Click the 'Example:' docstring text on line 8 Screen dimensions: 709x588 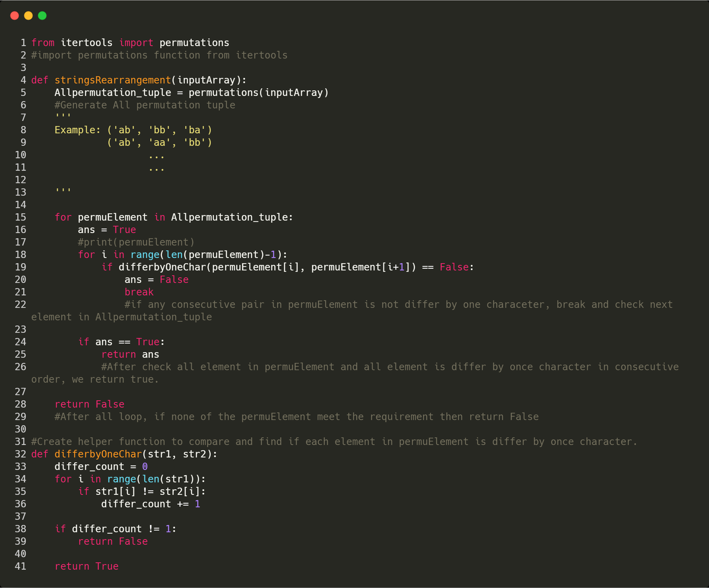[77, 130]
